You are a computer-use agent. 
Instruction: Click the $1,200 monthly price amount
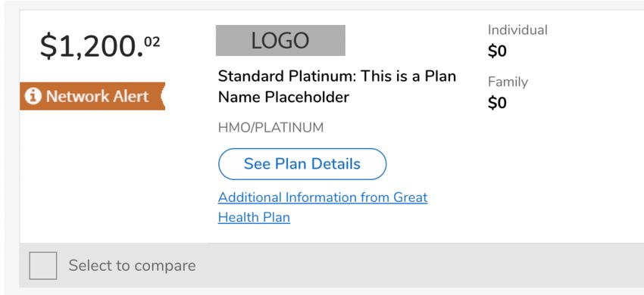point(100,46)
